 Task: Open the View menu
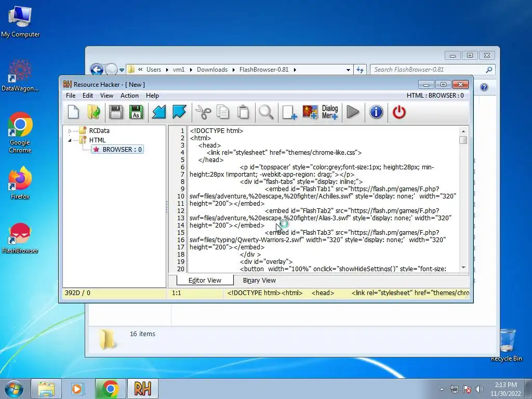[107, 96]
